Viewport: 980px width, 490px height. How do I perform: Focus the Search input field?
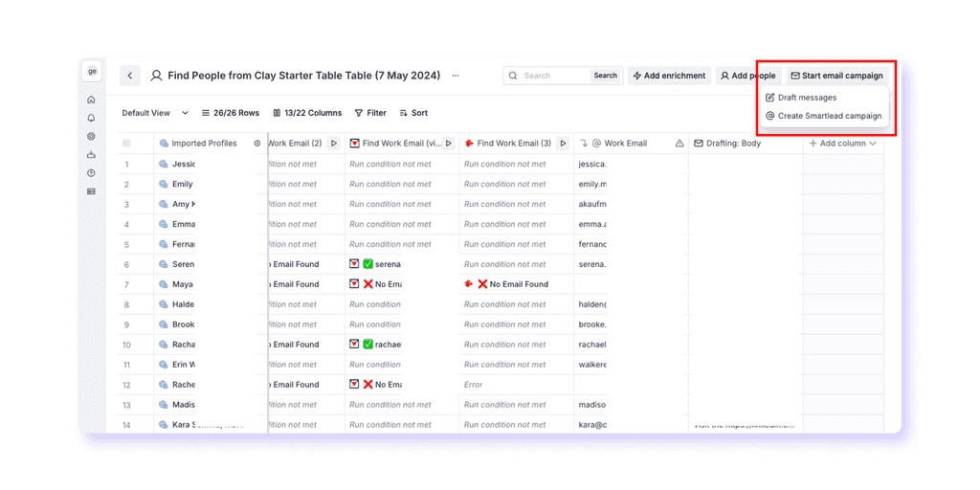[x=555, y=76]
